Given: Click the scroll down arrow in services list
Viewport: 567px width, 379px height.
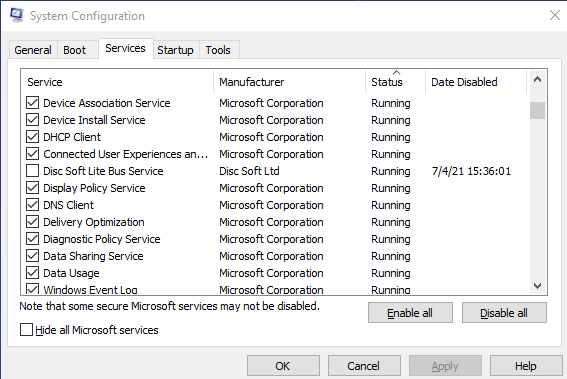Looking at the screenshot, I should point(537,286).
